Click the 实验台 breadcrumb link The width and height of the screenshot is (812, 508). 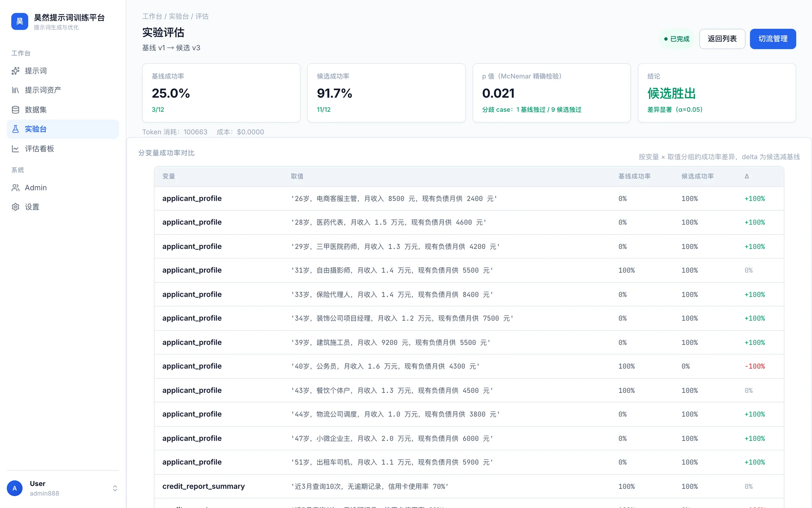pos(179,16)
